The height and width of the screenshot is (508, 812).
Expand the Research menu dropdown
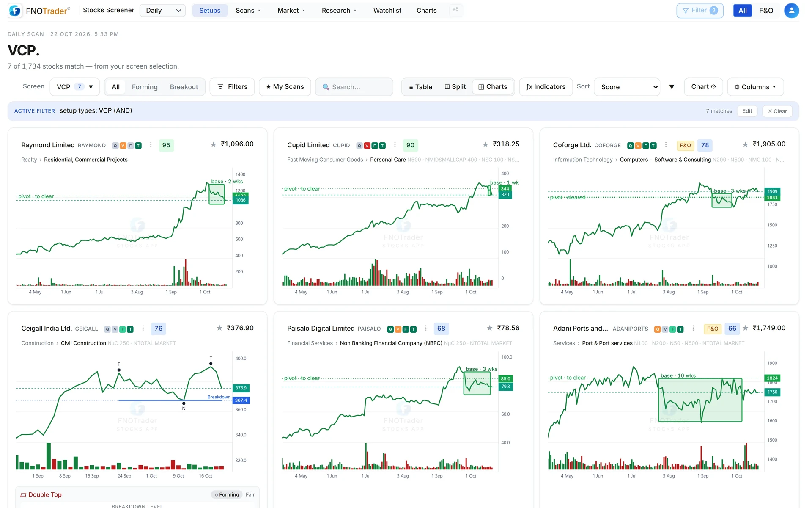[x=339, y=11]
